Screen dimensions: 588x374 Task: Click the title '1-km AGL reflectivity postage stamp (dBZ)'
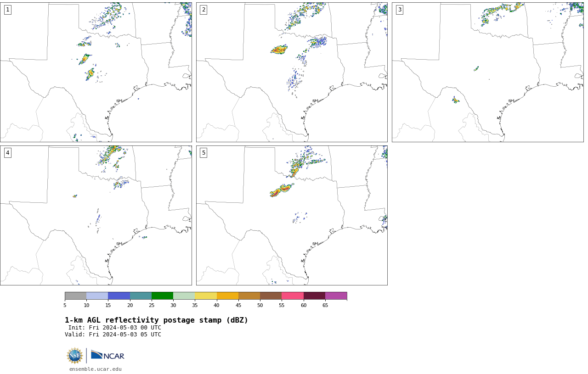point(156,320)
